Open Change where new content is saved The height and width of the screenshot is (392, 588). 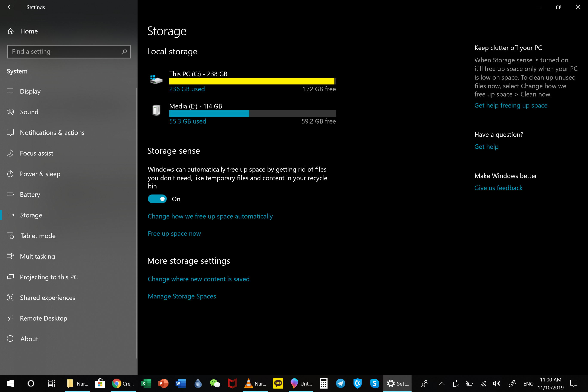coord(199,279)
